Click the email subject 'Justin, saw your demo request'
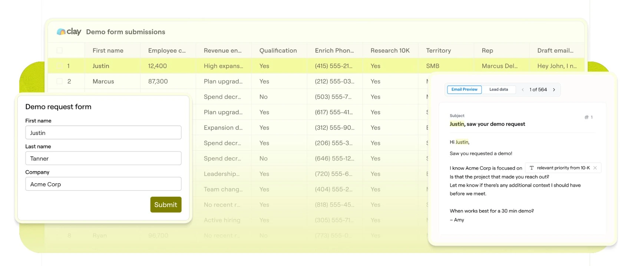This screenshot has height=266, width=644. coord(487,124)
